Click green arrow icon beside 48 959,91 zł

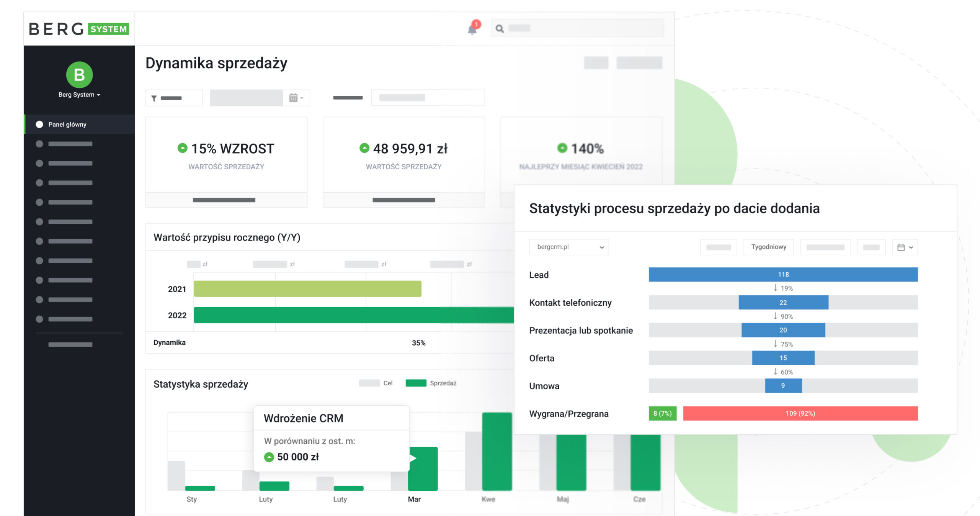coord(364,148)
